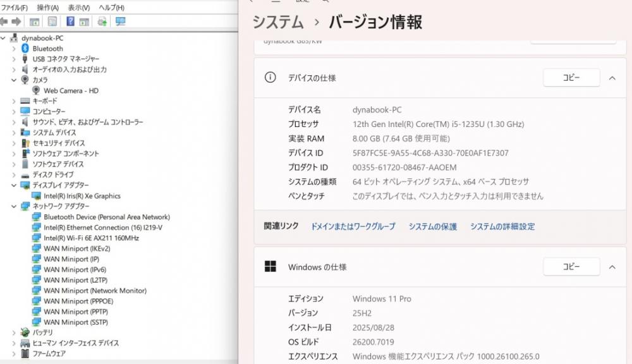Select the USB コネクタ マネージャー icon

25,59
